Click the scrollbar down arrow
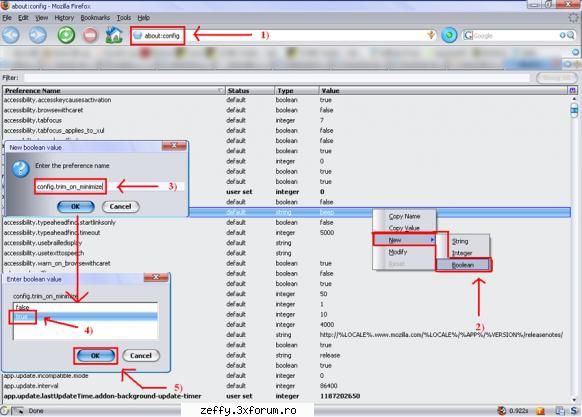 click(575, 400)
